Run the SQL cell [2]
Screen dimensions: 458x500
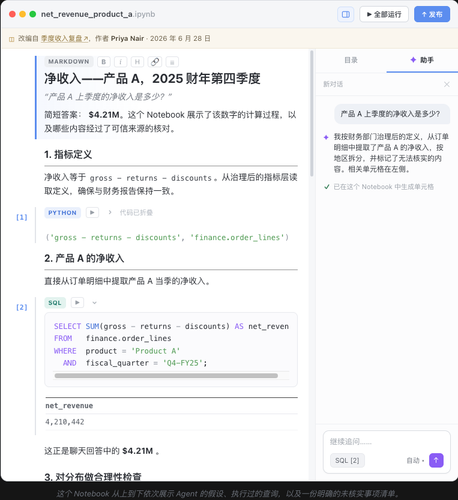coord(77,302)
